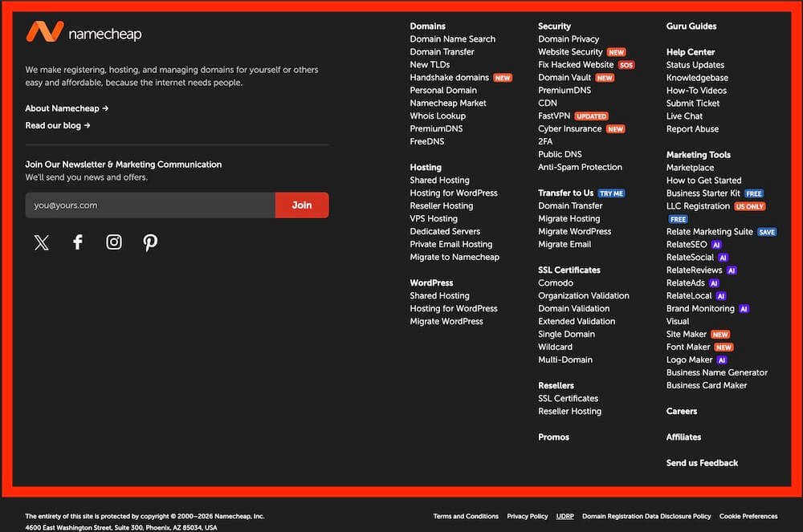Open the Instagram social icon

[114, 242]
